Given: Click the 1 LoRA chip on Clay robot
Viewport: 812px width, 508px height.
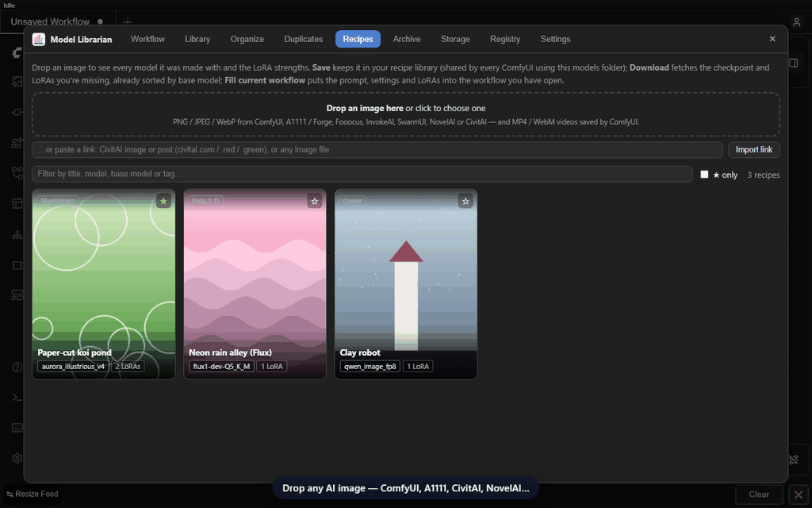Looking at the screenshot, I should click(417, 367).
